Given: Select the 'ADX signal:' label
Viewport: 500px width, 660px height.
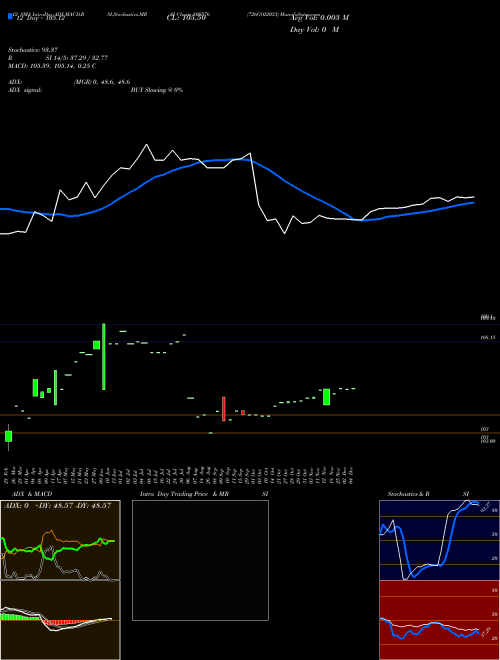Looking at the screenshot, I should click(x=25, y=90).
